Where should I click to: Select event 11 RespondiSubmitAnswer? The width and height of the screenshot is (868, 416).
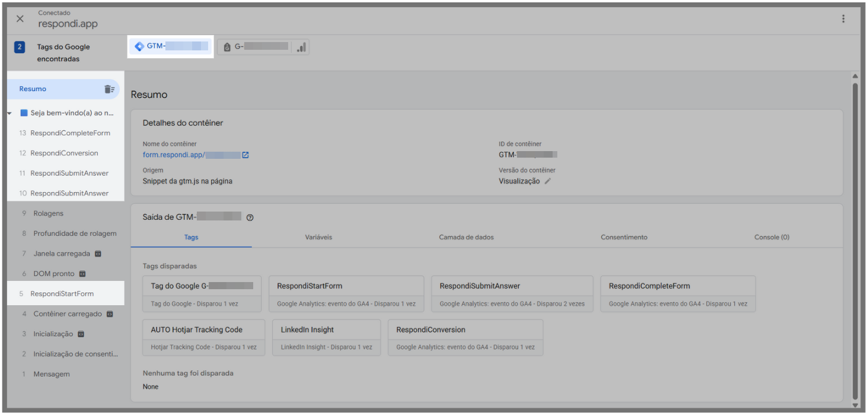[65, 173]
